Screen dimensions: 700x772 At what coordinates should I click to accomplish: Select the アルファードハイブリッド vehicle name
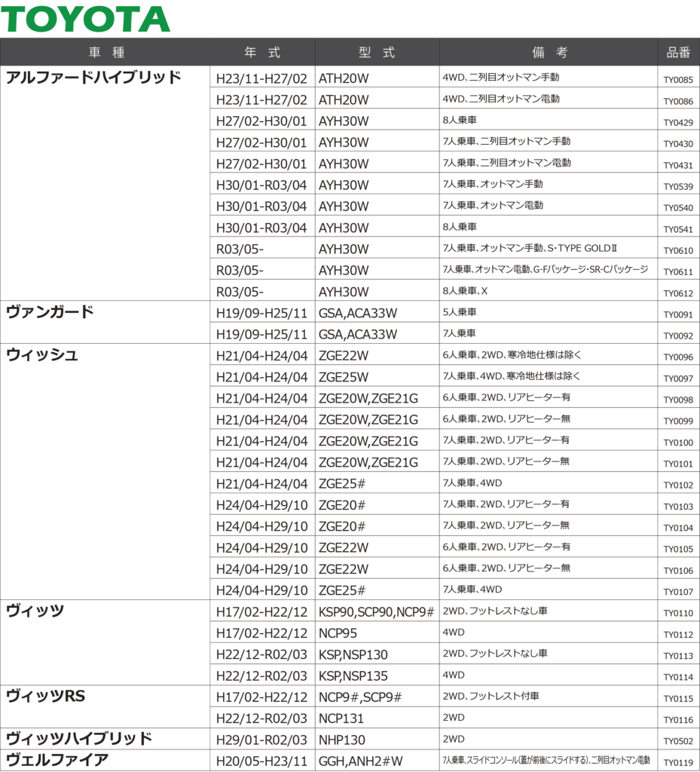93,78
